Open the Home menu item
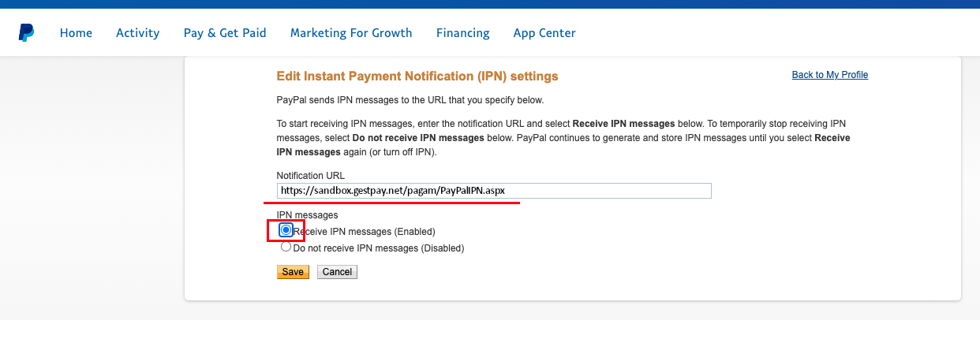This screenshot has width=980, height=339. pos(76,33)
